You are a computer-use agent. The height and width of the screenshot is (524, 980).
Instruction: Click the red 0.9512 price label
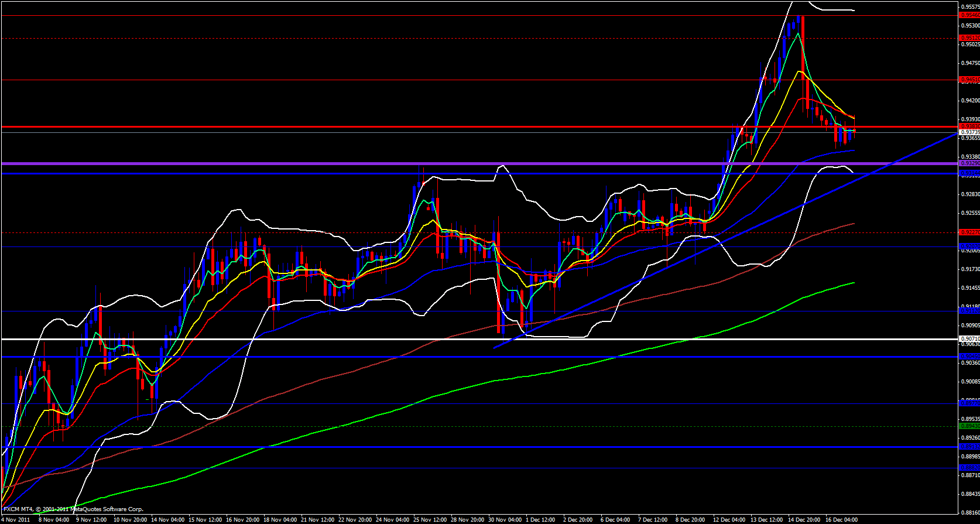969,38
